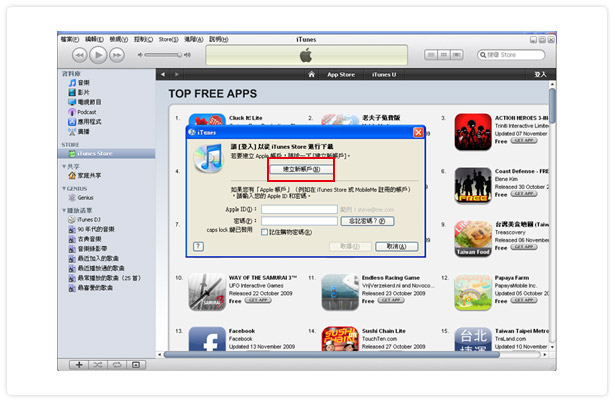Open the 最喜愛的歌曲 playlist
This screenshot has width=615, height=403.
coord(91,288)
